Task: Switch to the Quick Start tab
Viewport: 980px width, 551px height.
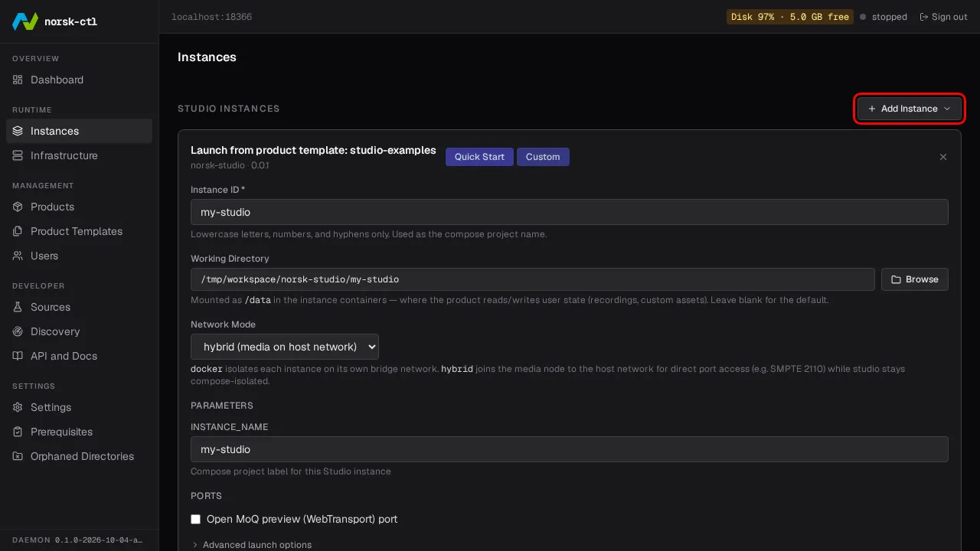Action: [479, 157]
